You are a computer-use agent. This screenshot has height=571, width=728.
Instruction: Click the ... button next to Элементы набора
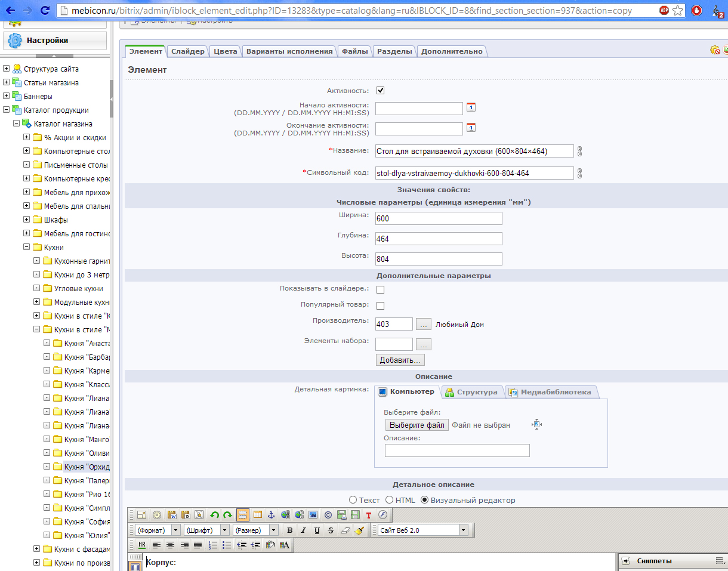click(423, 344)
